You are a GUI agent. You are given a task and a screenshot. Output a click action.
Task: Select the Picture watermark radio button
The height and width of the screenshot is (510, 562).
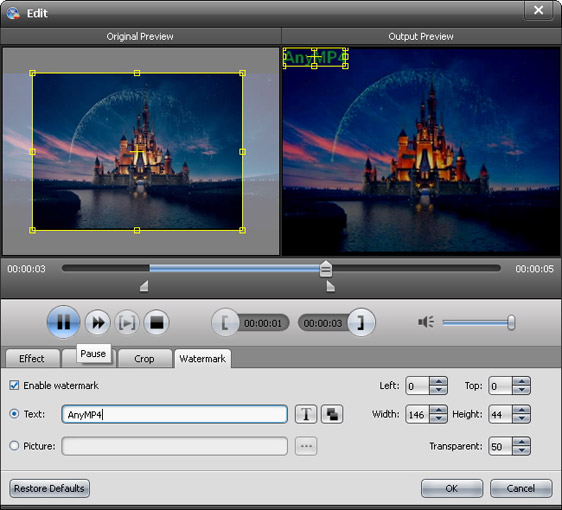[14, 446]
